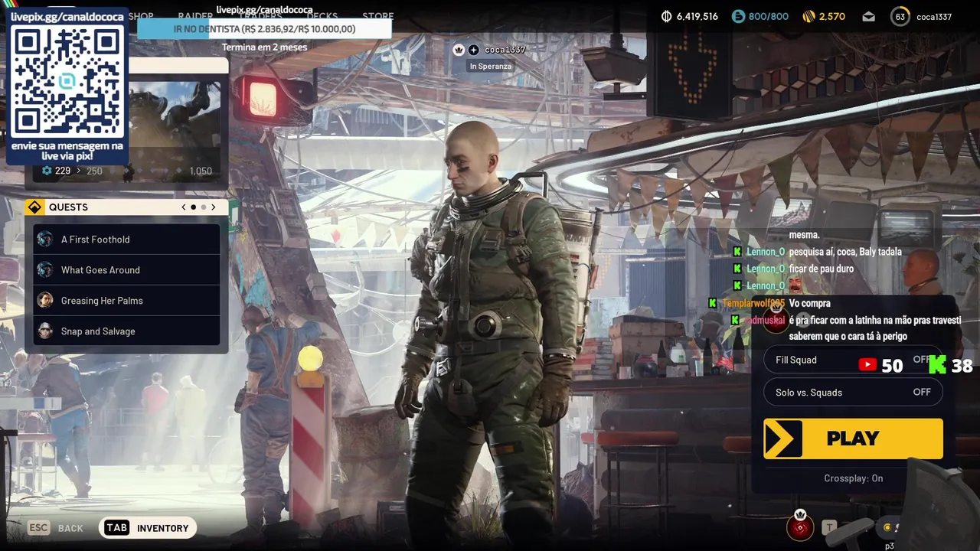The image size is (980, 551).
Task: Open the Crossplay: On setting
Action: (853, 478)
